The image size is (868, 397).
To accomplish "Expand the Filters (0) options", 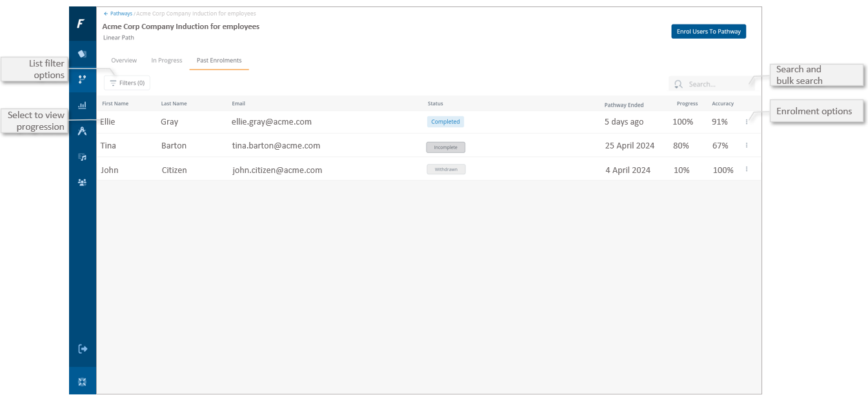I will tap(127, 83).
